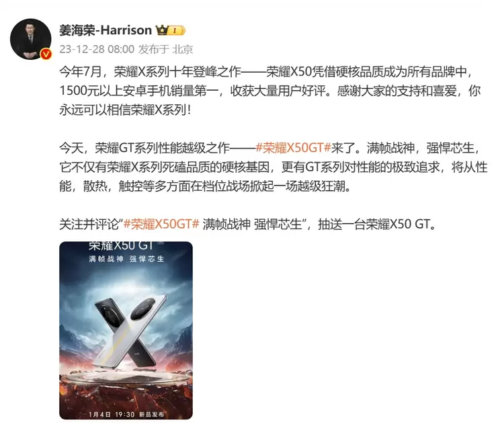Screen dimensions: 504x445
Task: Click the silver phone's round camera module
Action: [x=143, y=309]
